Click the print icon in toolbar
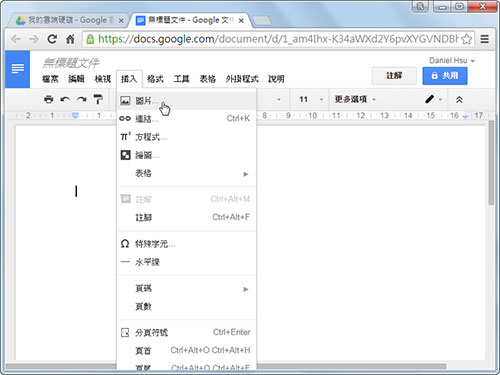 coord(49,99)
